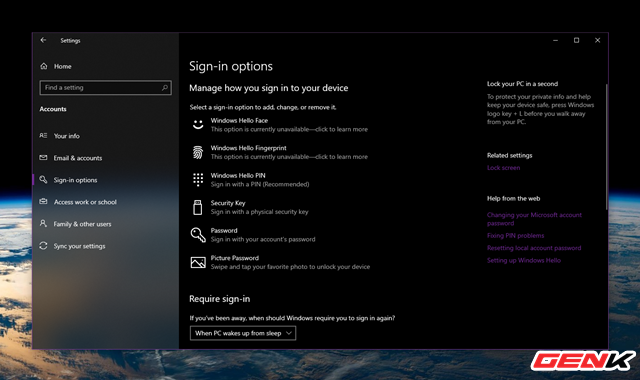
Task: Select the Windows Hello Fingerprint option
Action: point(280,152)
